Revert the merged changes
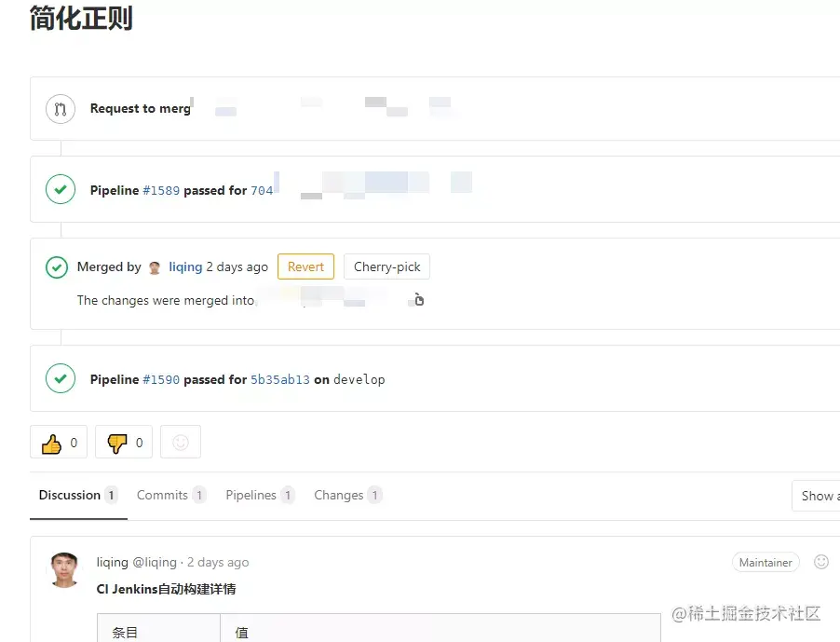840x642 pixels. [305, 266]
